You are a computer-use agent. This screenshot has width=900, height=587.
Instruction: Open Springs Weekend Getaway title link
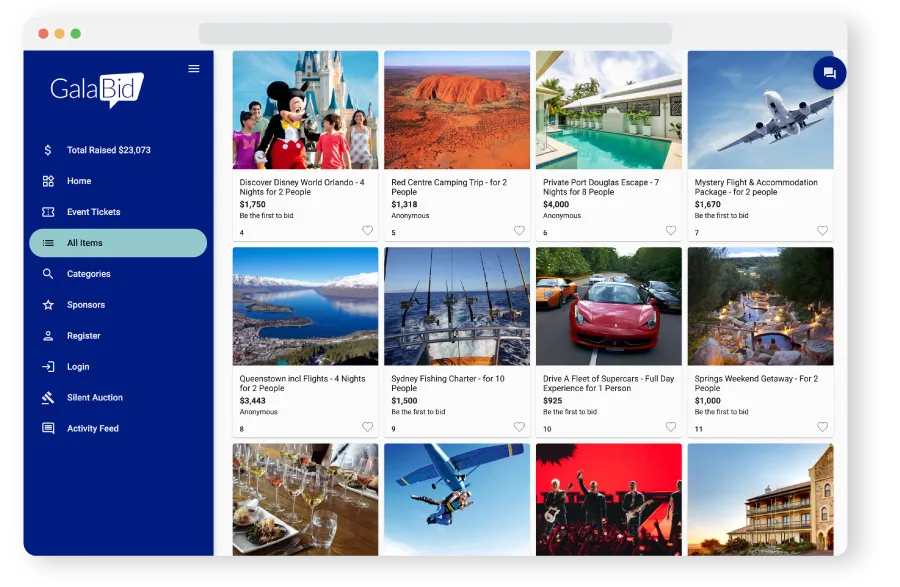(x=756, y=383)
